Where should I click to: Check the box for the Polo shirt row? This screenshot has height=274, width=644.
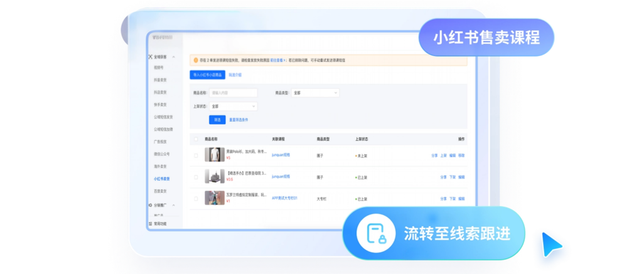pos(196,155)
